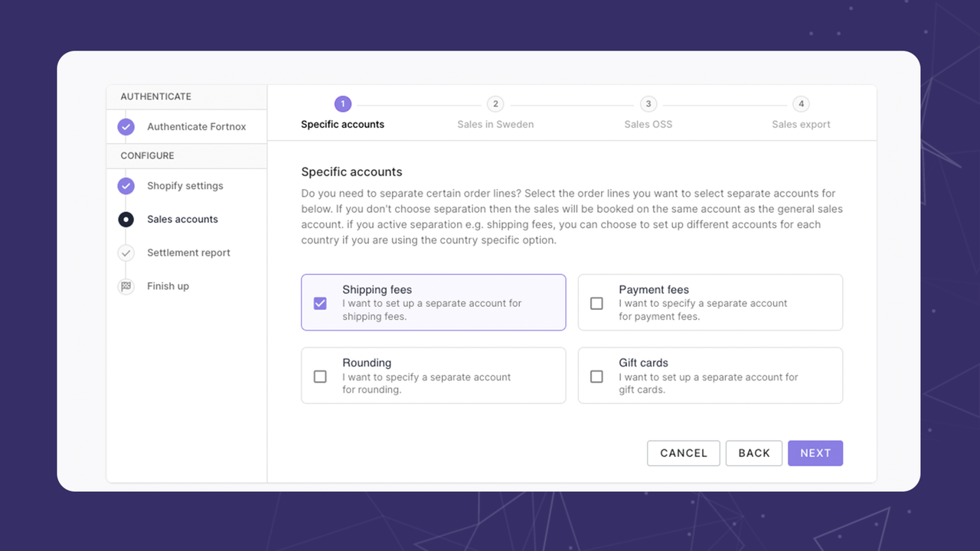Click the CANCEL button
Screen dimensions: 980x551
(x=683, y=452)
